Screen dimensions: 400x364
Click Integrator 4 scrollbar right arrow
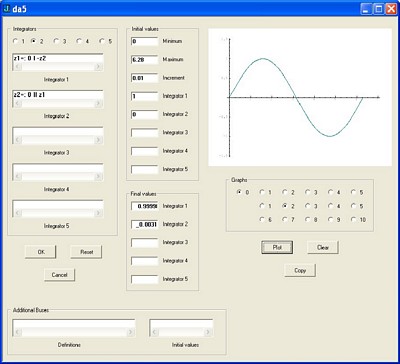click(98, 176)
